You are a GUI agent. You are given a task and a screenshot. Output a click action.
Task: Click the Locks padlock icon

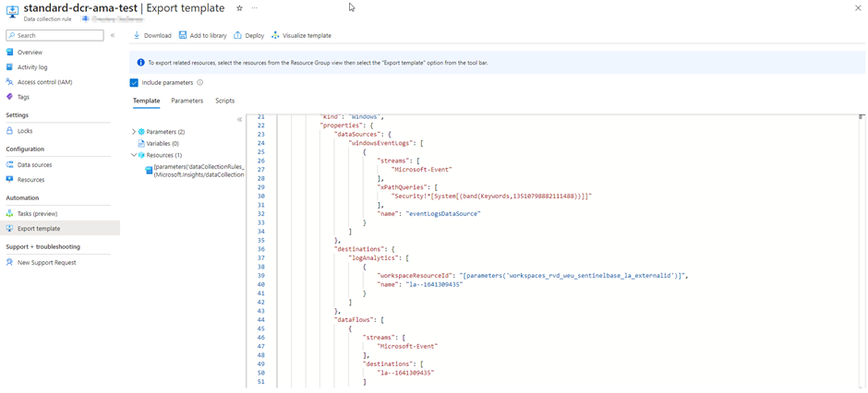pos(9,131)
